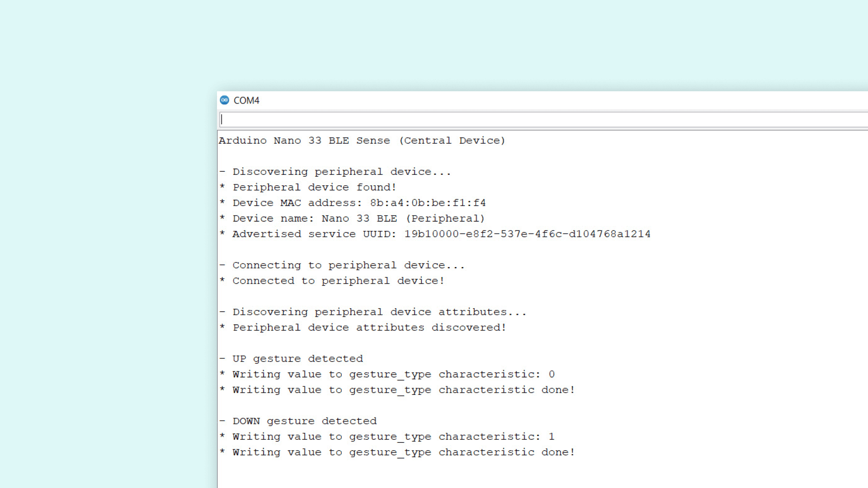The image size is (868, 488).
Task: Click the gesture_type characteristic value 0
Action: tap(552, 375)
